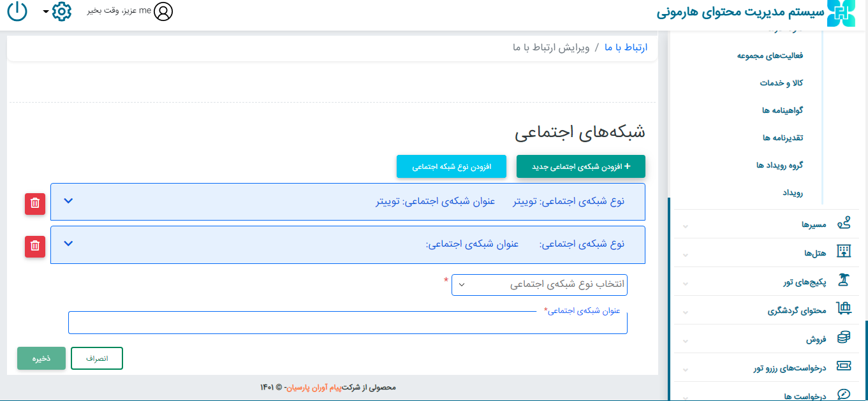Open the goods and services (کالا و خدمات) item
Screen dimensions: 868x401
(781, 83)
